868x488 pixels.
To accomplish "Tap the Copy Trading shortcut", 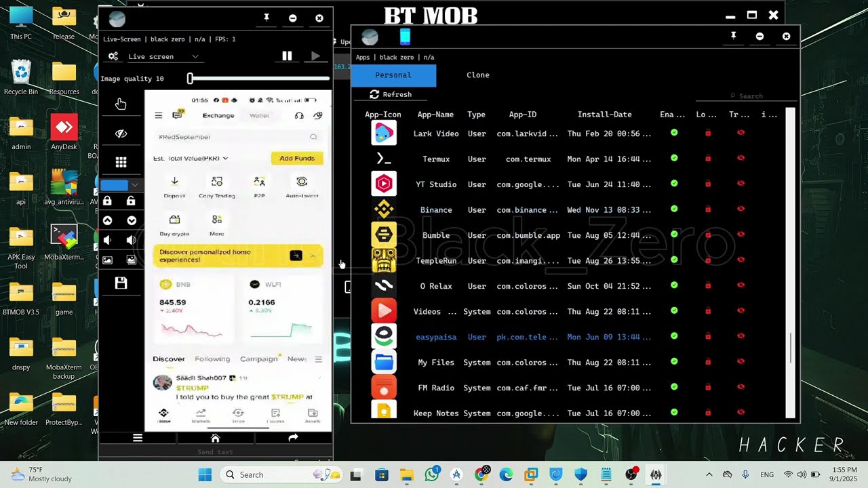I will (217, 187).
